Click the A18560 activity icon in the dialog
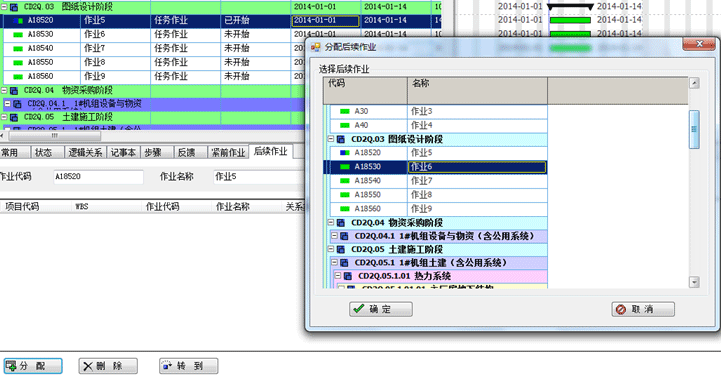The height and width of the screenshot is (383, 721). coord(344,209)
